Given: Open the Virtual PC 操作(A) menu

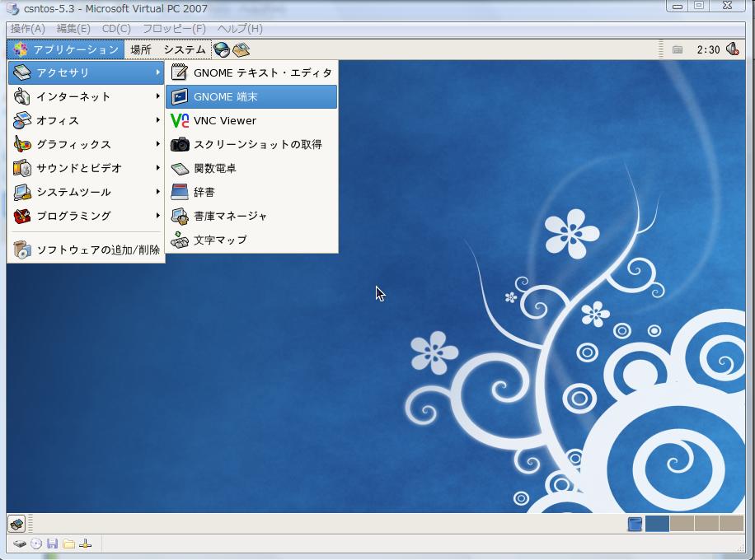Looking at the screenshot, I should [x=27, y=28].
